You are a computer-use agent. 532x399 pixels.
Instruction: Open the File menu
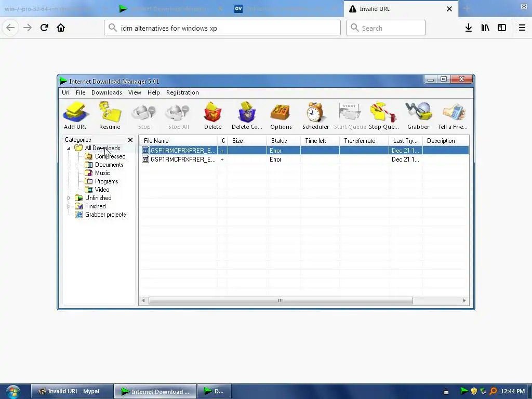81,92
